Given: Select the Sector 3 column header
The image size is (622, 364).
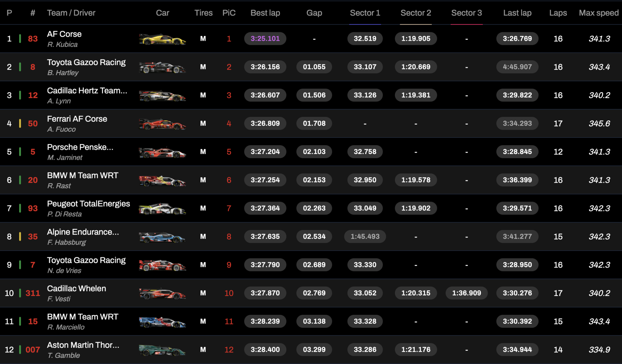Looking at the screenshot, I should [466, 13].
